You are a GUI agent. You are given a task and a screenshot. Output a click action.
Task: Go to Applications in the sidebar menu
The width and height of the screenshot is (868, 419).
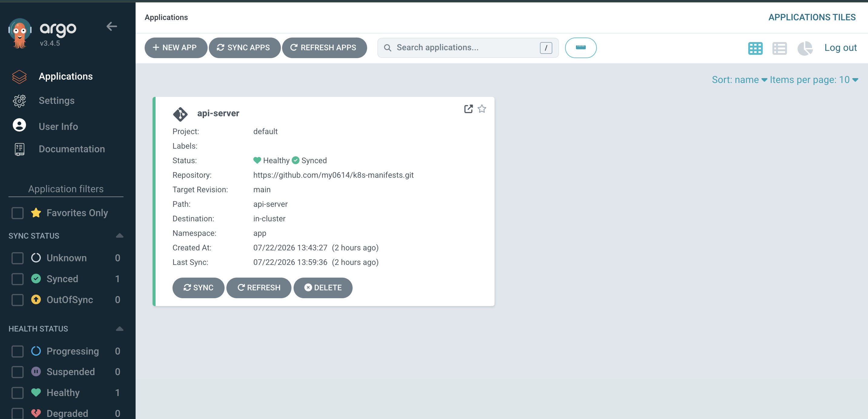click(66, 77)
